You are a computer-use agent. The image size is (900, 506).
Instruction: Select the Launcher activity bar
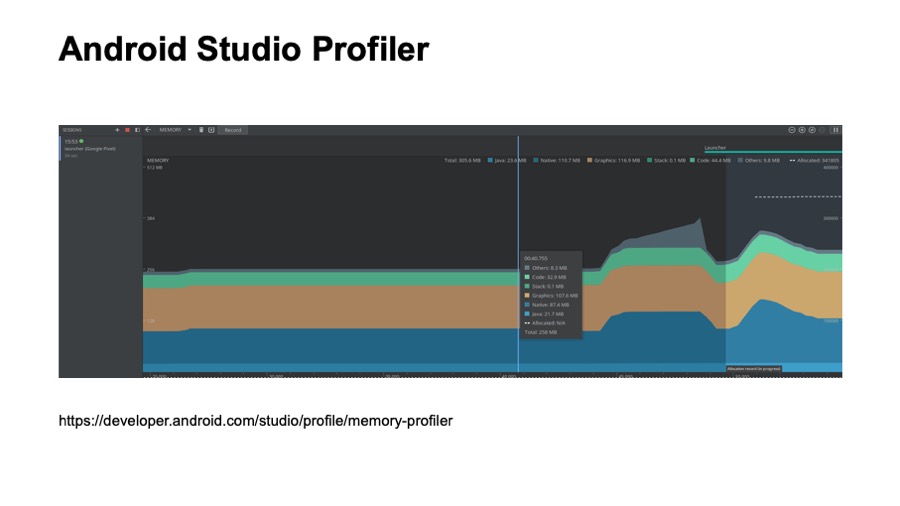[x=772, y=150]
